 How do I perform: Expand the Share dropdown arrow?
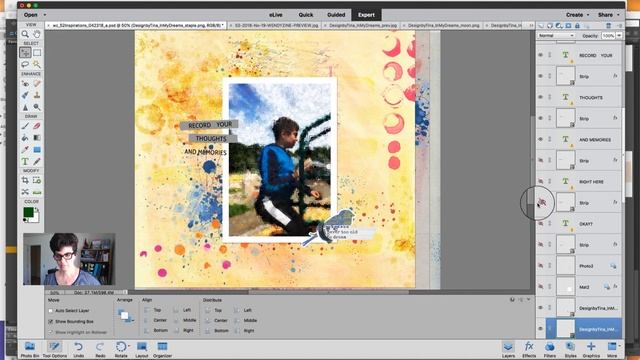pyautogui.click(x=619, y=15)
